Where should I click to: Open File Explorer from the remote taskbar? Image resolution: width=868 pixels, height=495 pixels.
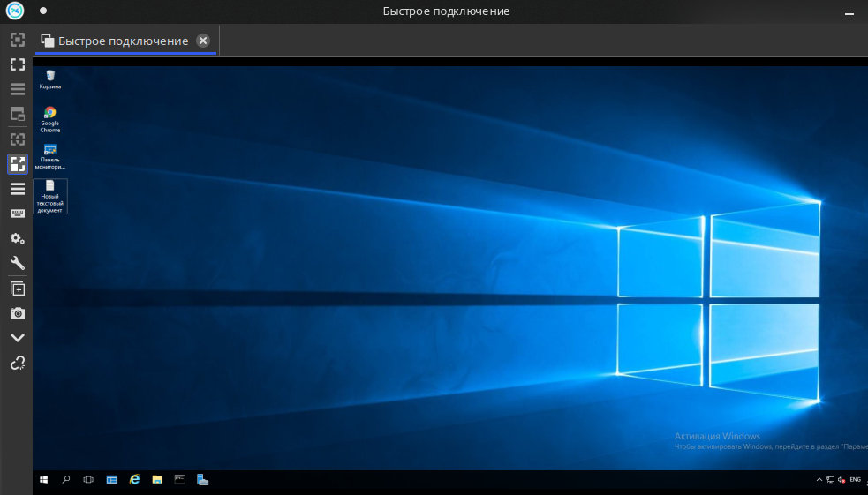[x=157, y=479]
